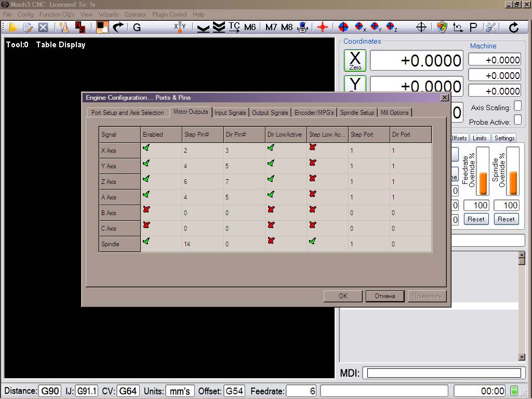
Task: Click the Отмена cancel button
Action: coord(385,296)
